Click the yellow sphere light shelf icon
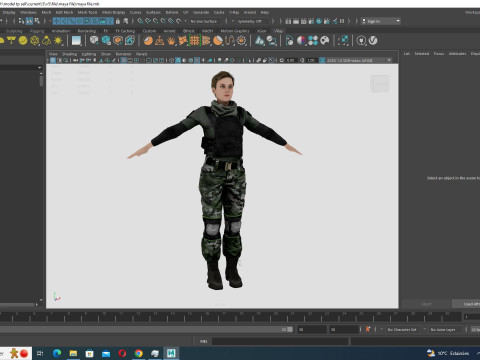The image size is (480, 360). (23, 41)
